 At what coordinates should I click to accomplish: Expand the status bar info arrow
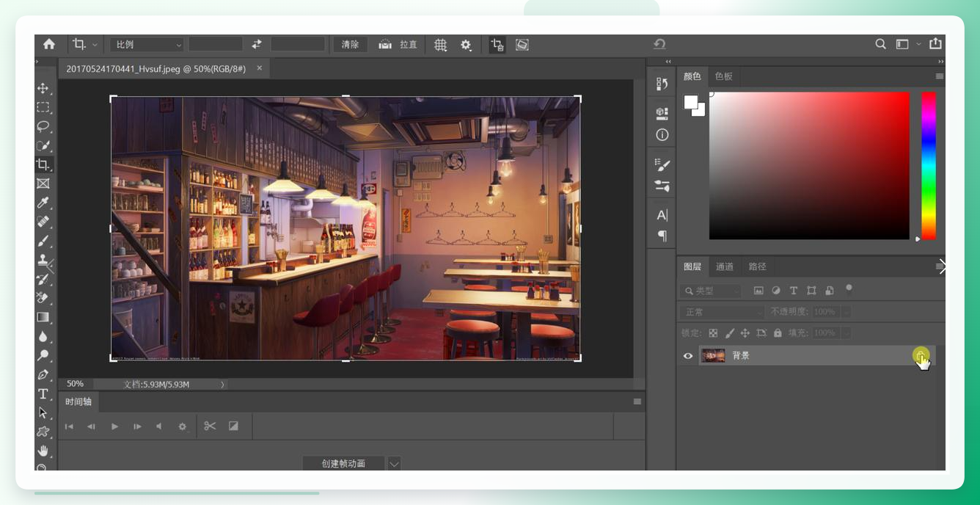(223, 384)
